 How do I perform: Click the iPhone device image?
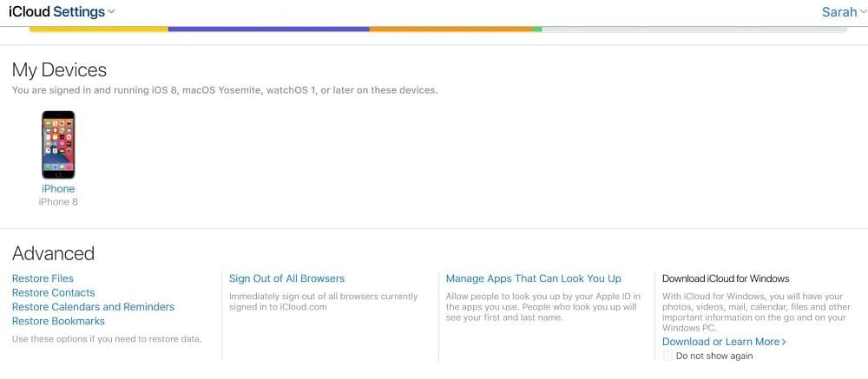coord(58,145)
